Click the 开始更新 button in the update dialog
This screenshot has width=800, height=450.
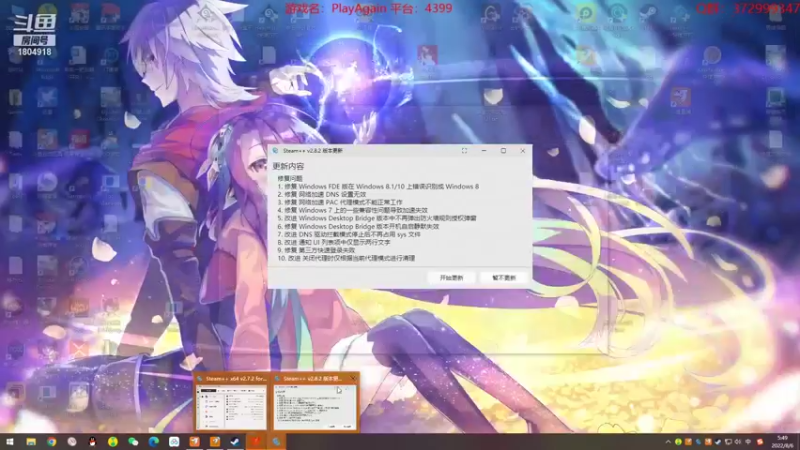click(452, 278)
